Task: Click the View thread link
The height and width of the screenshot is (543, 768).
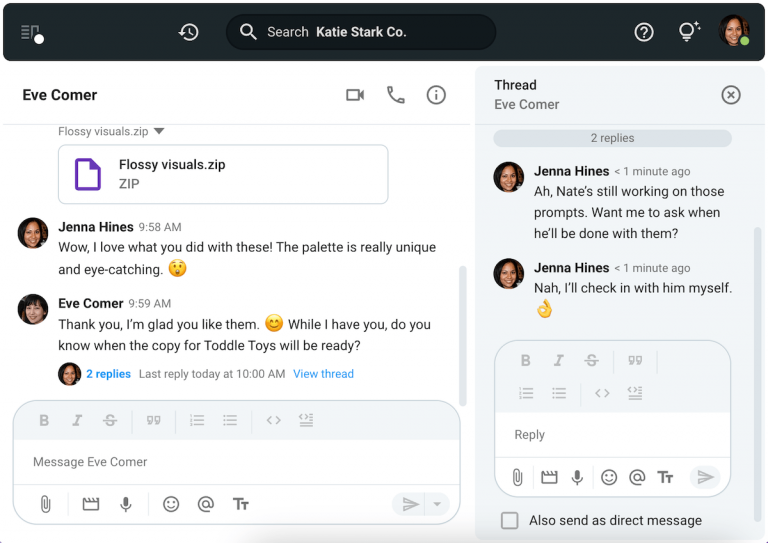Action: pos(323,374)
